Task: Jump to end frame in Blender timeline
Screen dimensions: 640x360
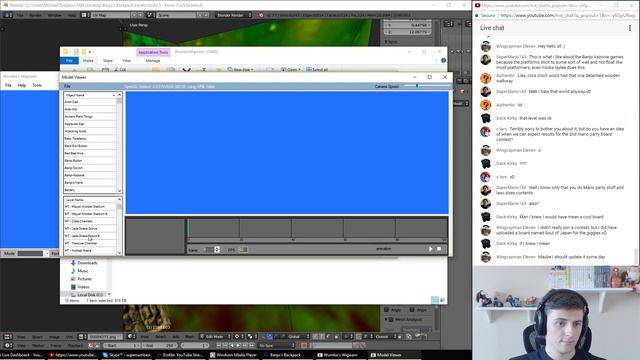Action: pos(252,346)
